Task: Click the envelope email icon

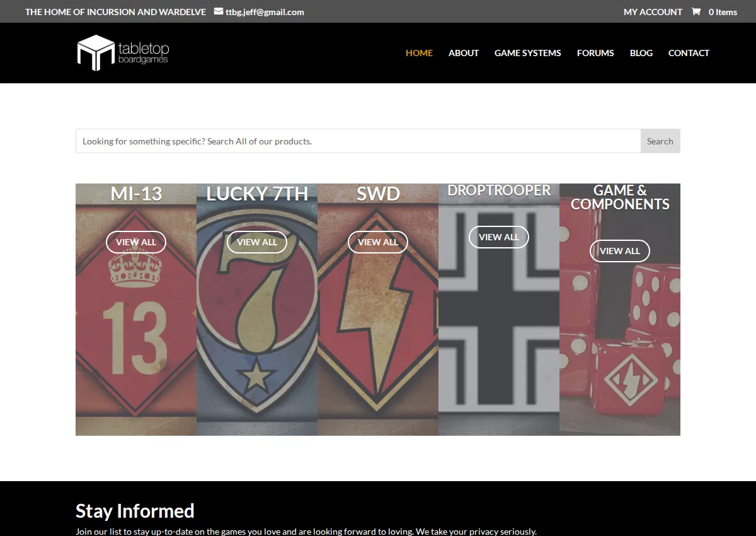Action: point(219,11)
